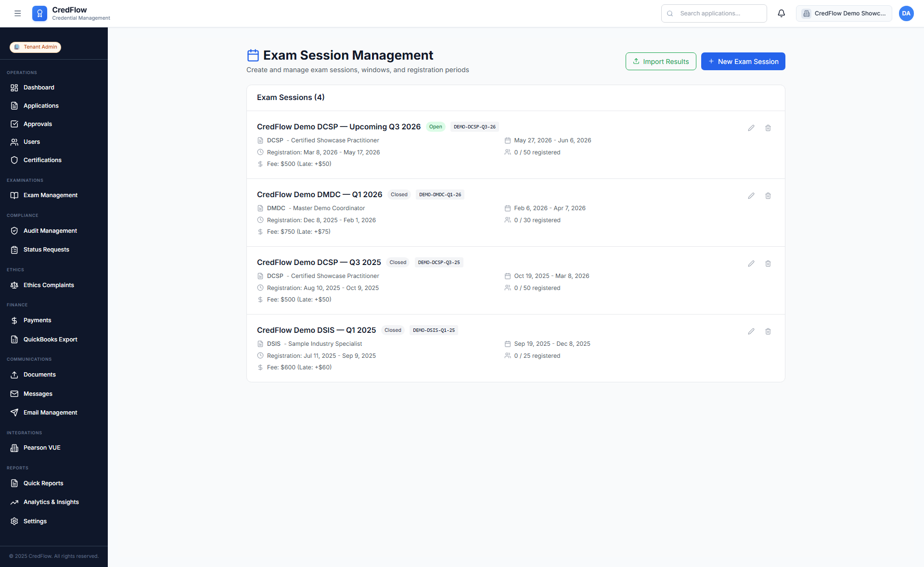
Task: Open the notifications bell
Action: 782,13
